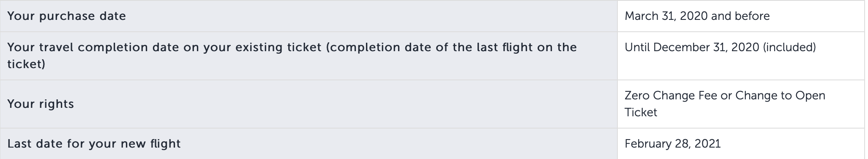Click the year "2021" in last row
The height and width of the screenshot is (159, 868).
pos(707,144)
